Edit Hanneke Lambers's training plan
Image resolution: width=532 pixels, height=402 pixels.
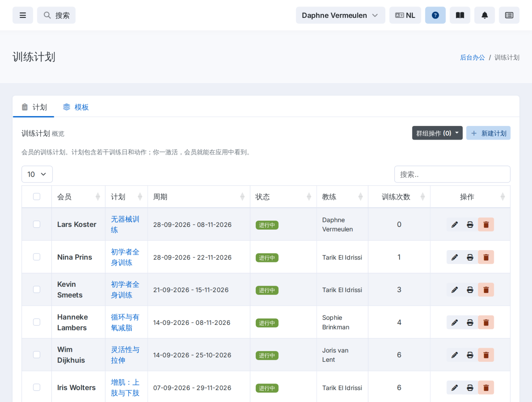(x=455, y=322)
